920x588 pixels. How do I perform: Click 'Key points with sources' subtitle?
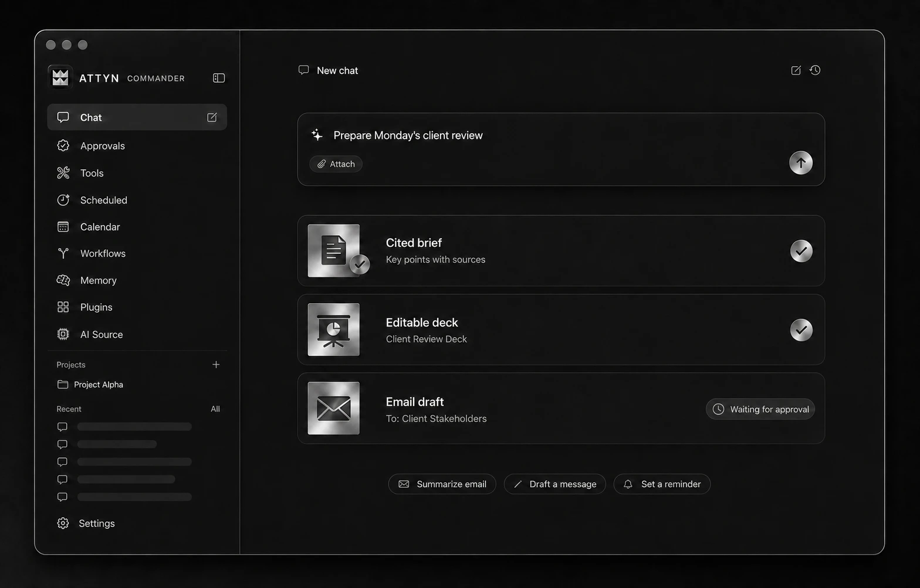436,260
